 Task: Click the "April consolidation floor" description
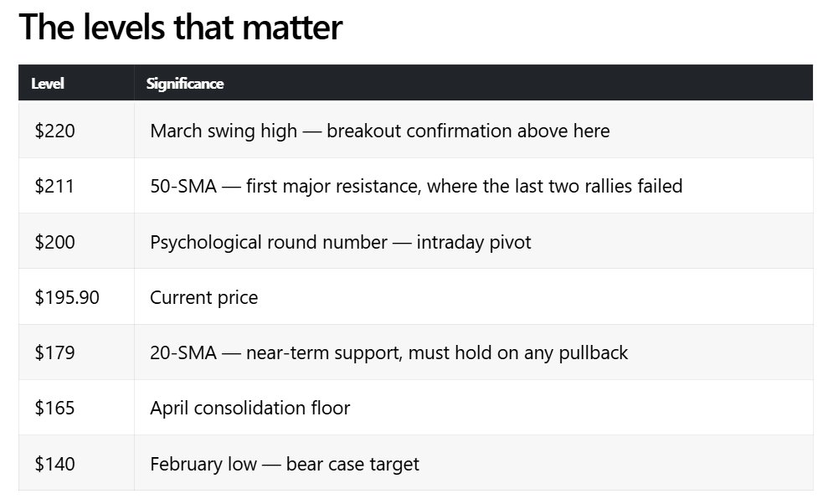(x=249, y=408)
